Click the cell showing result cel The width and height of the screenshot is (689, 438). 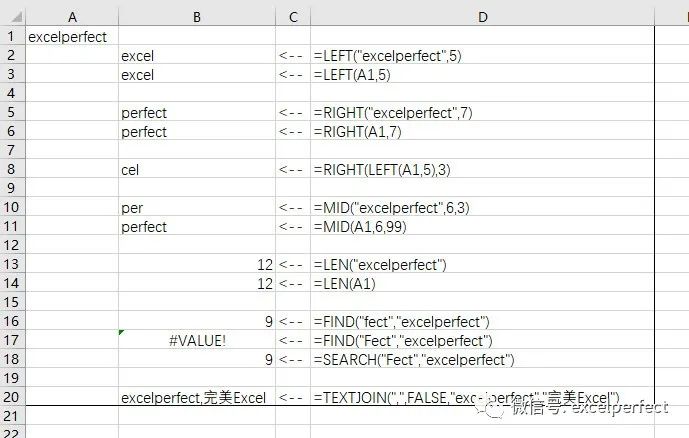coord(197,169)
